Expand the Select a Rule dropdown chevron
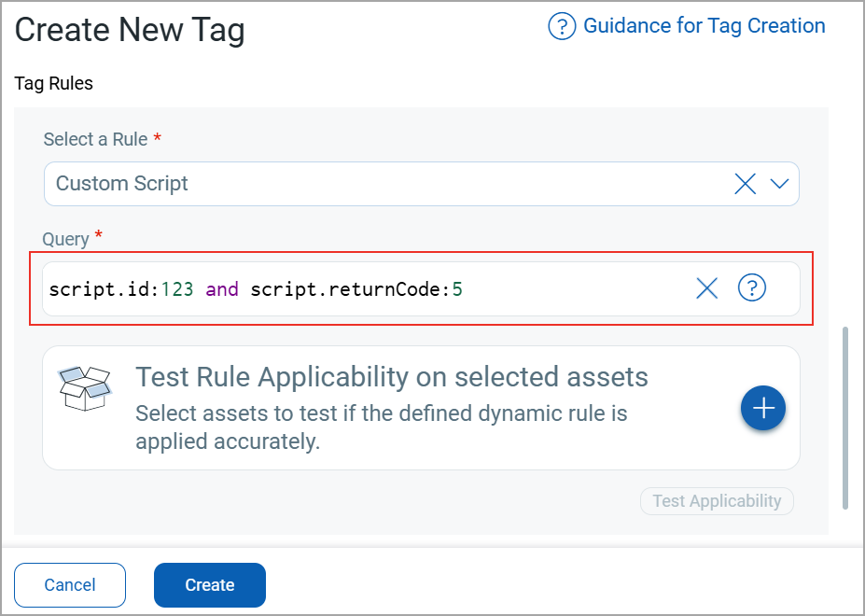 point(779,184)
